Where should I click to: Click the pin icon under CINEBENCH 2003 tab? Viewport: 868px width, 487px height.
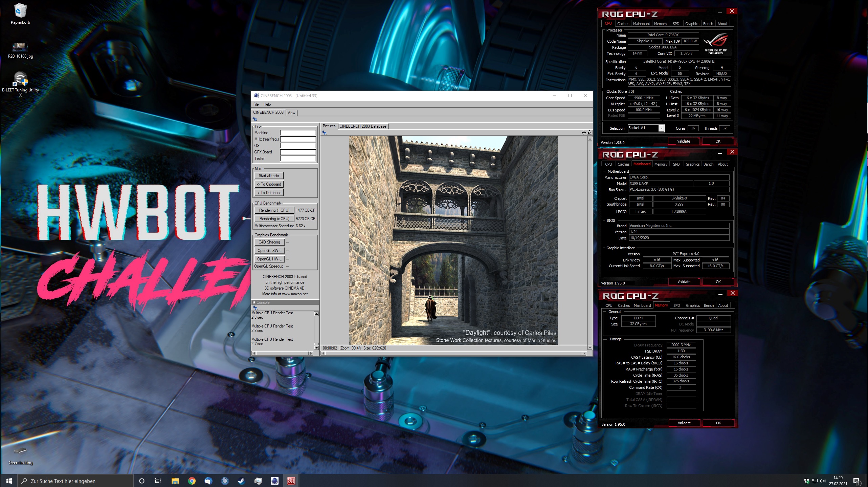pyautogui.click(x=255, y=119)
